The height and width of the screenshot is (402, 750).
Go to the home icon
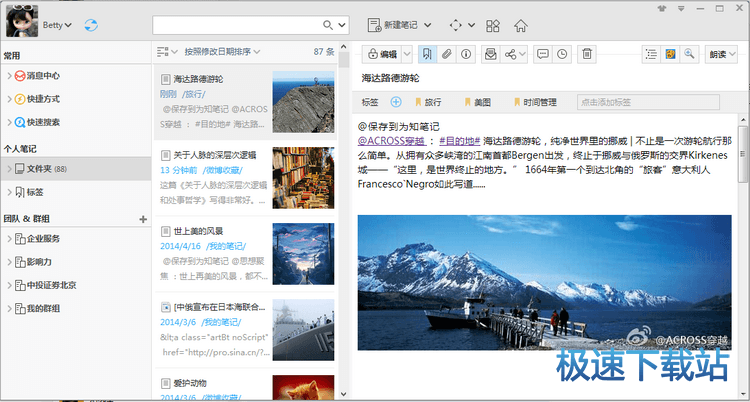pyautogui.click(x=520, y=25)
